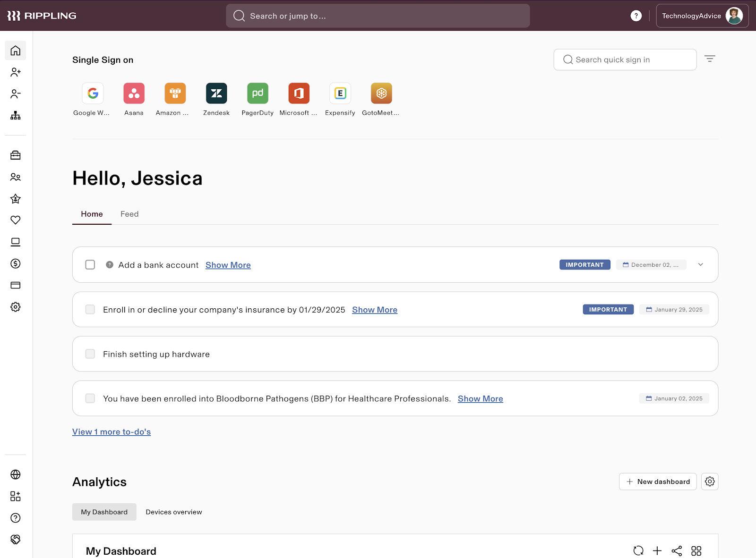Launch Amazon sign-on app
Viewport: 756px width, 558px height.
pos(175,93)
